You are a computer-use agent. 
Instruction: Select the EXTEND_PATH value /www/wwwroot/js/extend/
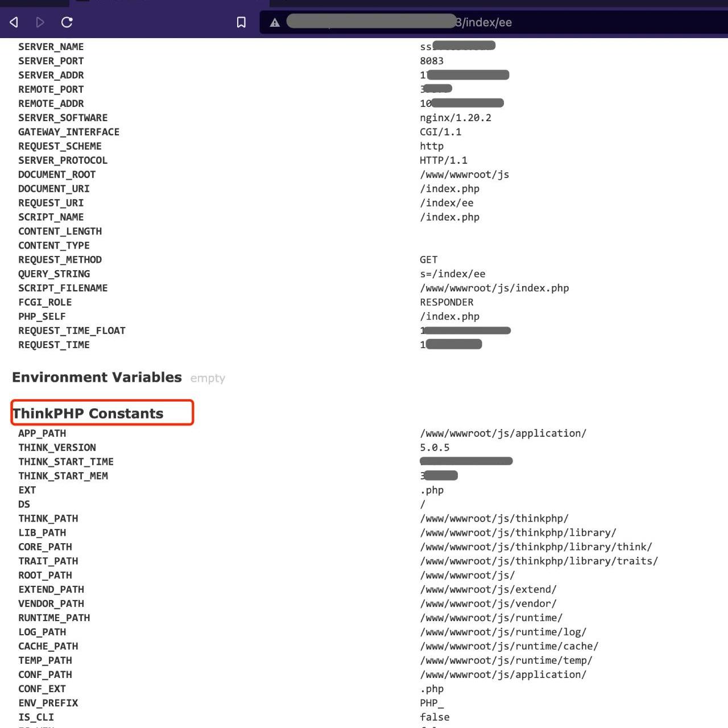pyautogui.click(x=489, y=590)
